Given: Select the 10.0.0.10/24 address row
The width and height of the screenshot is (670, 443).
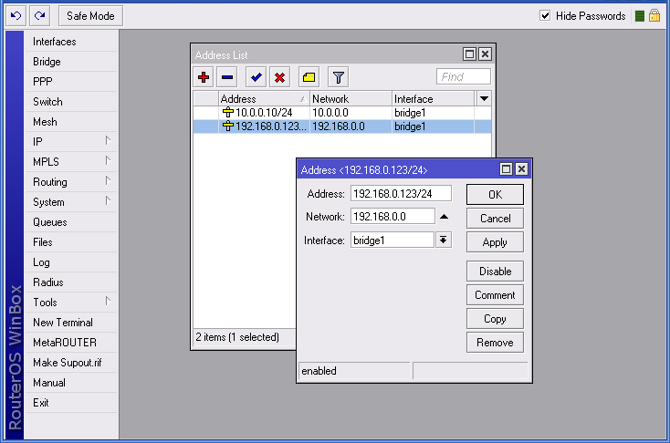Looking at the screenshot, I should [265, 113].
